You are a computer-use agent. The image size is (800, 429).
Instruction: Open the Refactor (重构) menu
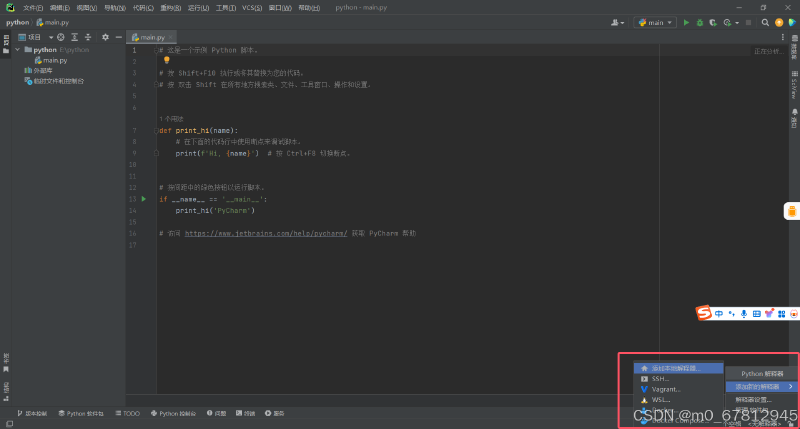170,8
